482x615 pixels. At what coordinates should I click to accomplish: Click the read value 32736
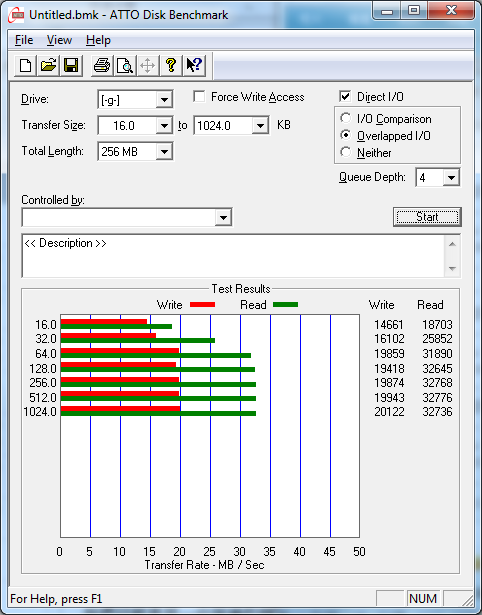coord(437,412)
